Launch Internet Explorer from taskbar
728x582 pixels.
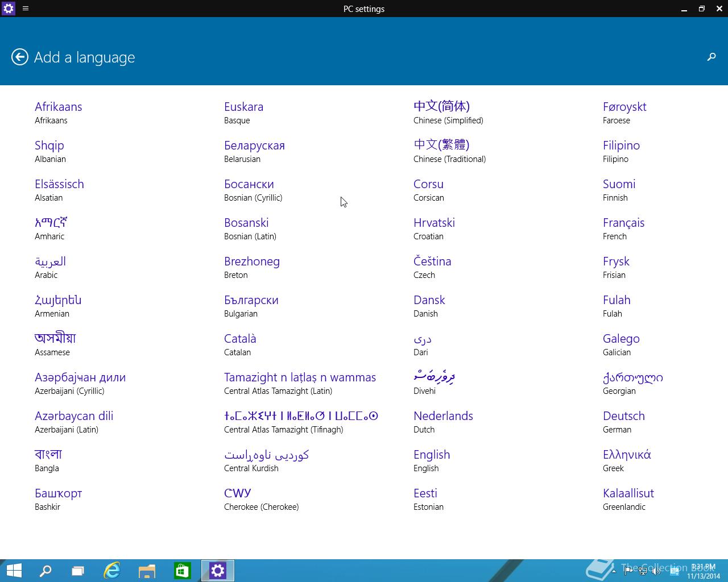click(x=112, y=571)
